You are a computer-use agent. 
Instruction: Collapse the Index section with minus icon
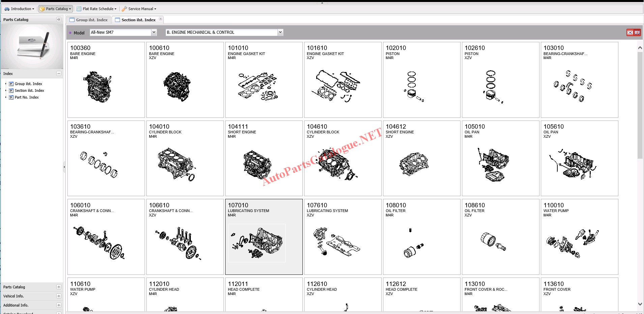(x=59, y=74)
